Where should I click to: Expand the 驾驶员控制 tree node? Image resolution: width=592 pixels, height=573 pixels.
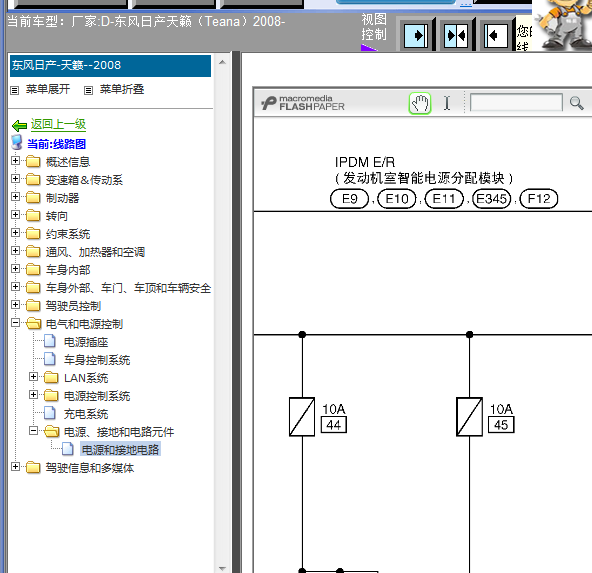point(15,304)
